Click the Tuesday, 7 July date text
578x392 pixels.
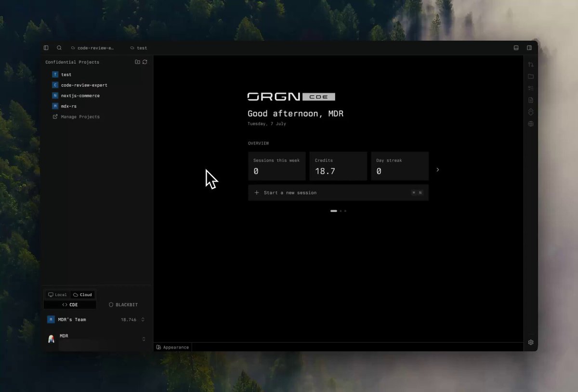pos(267,124)
